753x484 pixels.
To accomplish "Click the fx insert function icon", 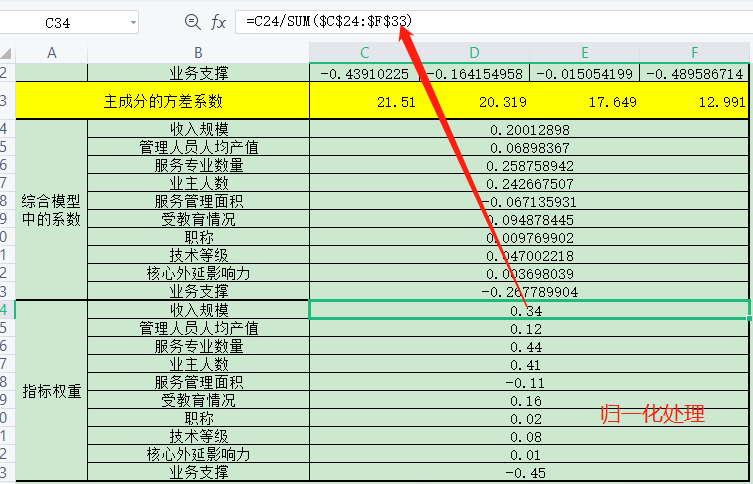I will coord(218,22).
